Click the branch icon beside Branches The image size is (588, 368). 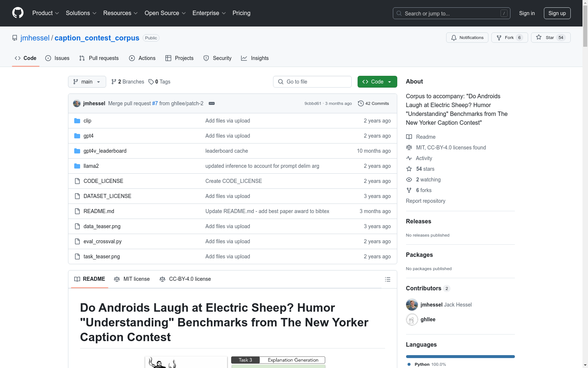coord(114,82)
